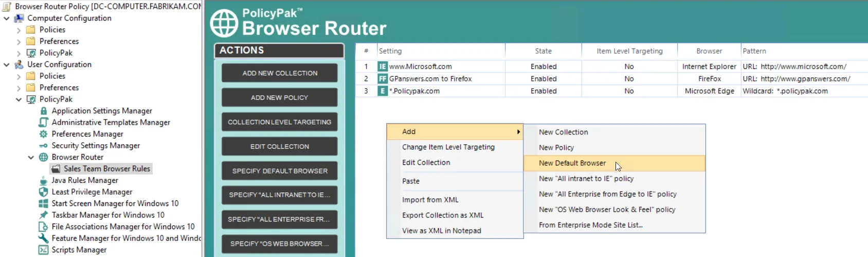This screenshot has width=868, height=257.
Task: Select View as XML in Notepad
Action: [455, 231]
